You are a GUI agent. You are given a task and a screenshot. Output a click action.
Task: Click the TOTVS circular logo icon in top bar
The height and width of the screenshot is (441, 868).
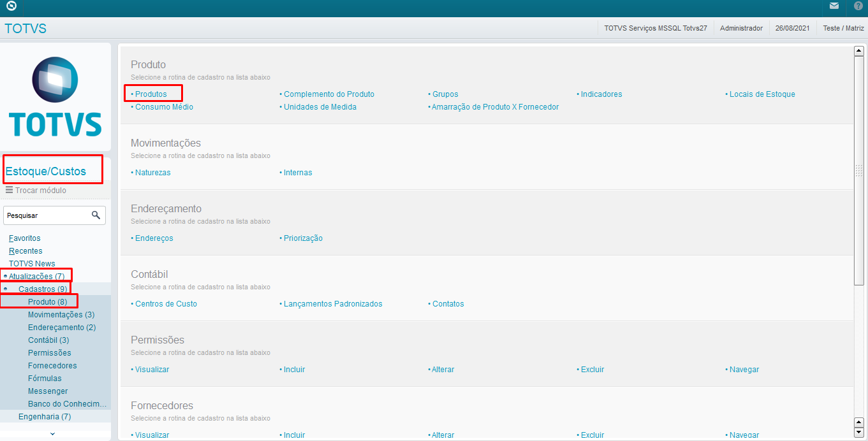tap(11, 6)
